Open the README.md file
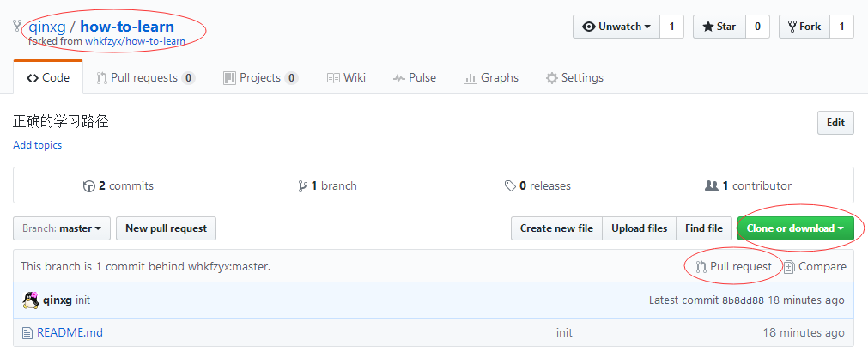 [x=70, y=332]
